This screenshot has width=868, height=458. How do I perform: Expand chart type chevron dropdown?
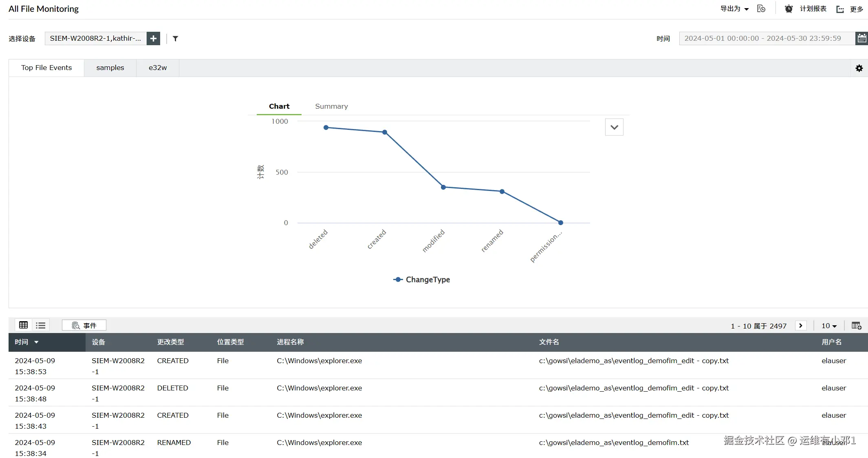tap(614, 127)
